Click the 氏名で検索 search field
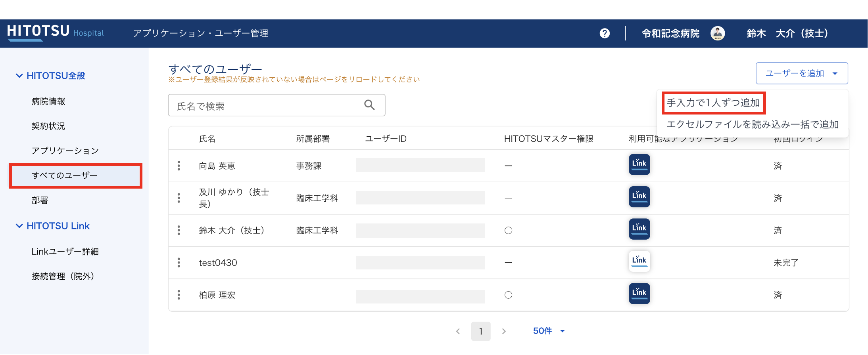868x355 pixels. (266, 105)
